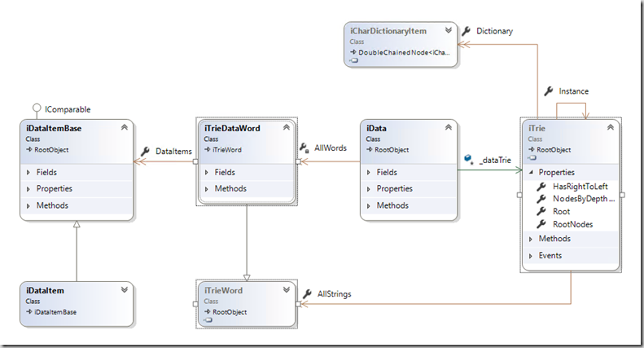Select the iDataItemBase class title

click(54, 128)
